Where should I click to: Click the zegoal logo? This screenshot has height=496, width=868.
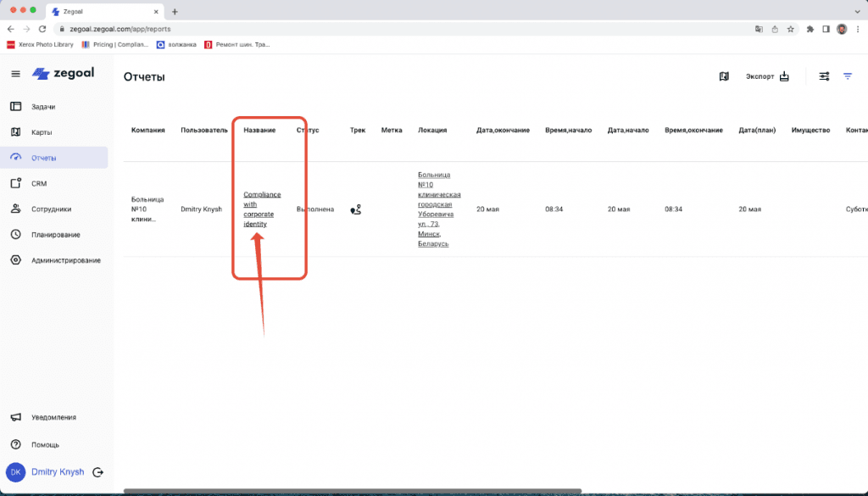[x=63, y=73]
